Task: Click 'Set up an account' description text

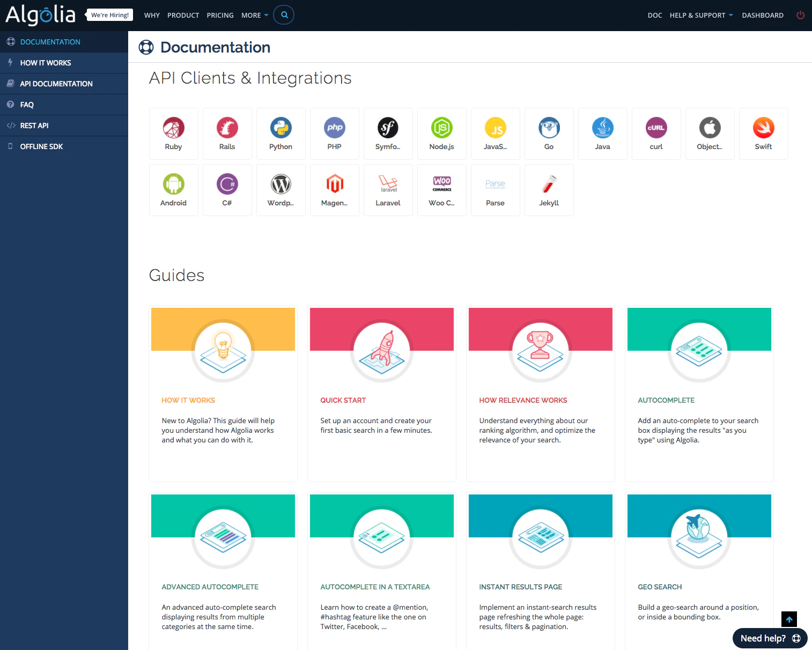Action: pyautogui.click(x=376, y=426)
